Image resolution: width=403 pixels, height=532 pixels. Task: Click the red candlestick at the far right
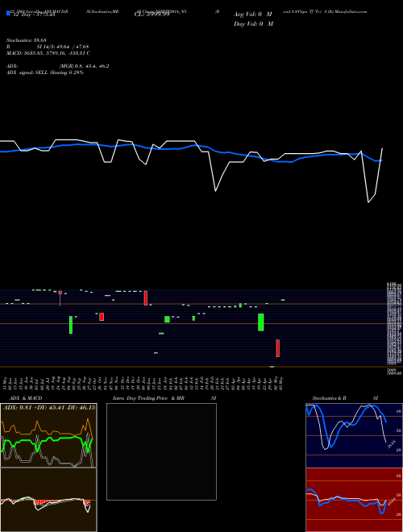pos(278,348)
